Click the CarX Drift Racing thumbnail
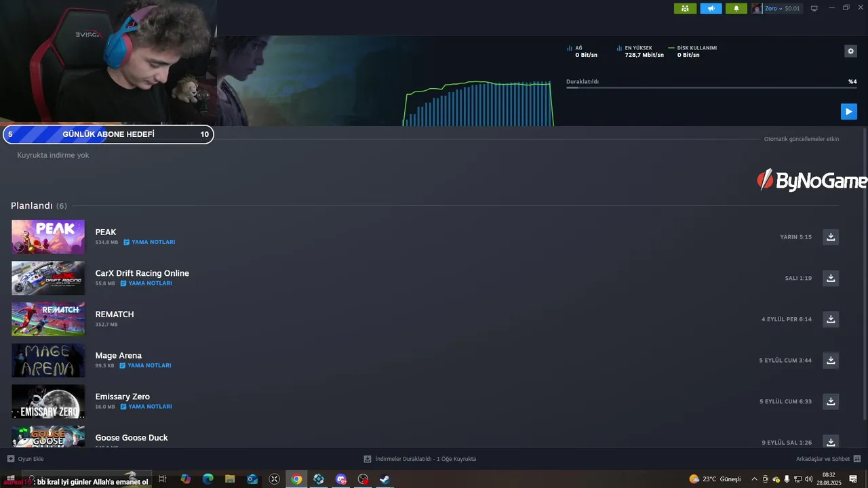This screenshot has height=488, width=868. point(48,278)
